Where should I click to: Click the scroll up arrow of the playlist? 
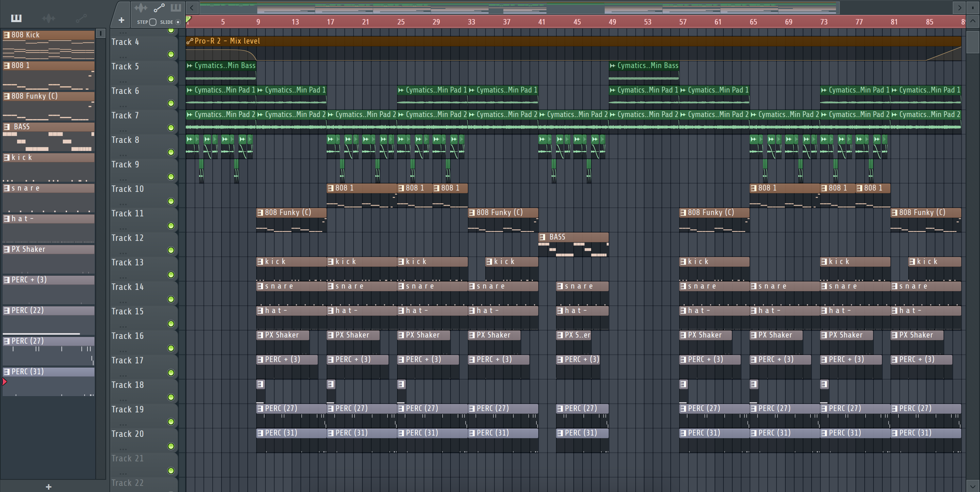point(973,21)
